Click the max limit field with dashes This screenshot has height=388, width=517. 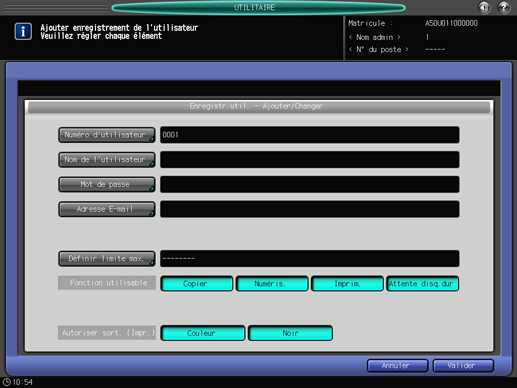pyautogui.click(x=310, y=259)
